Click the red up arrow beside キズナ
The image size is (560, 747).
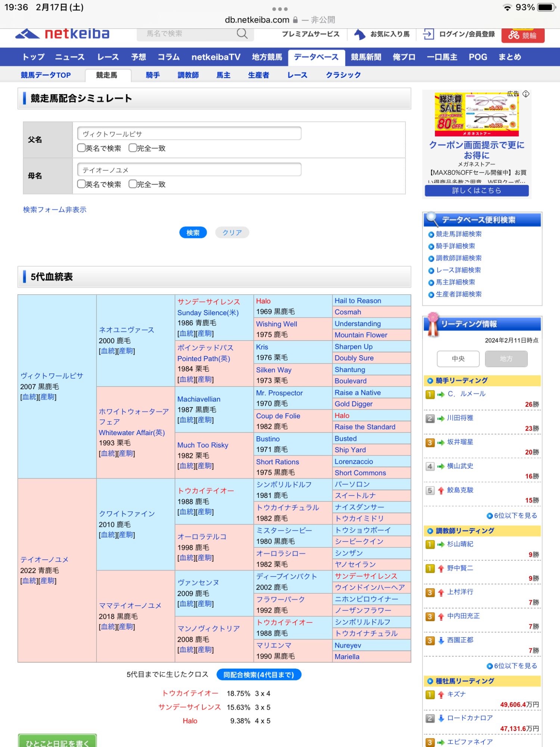pyautogui.click(x=441, y=695)
